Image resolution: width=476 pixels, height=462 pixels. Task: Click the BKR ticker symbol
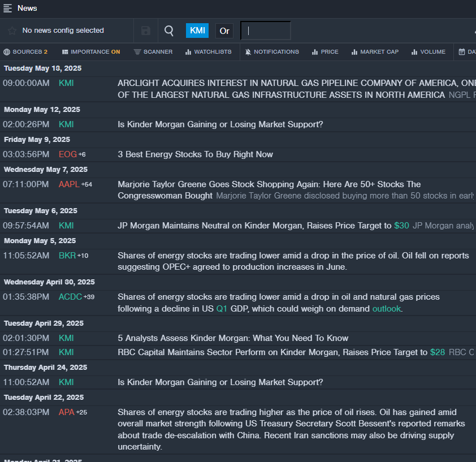[x=67, y=256]
